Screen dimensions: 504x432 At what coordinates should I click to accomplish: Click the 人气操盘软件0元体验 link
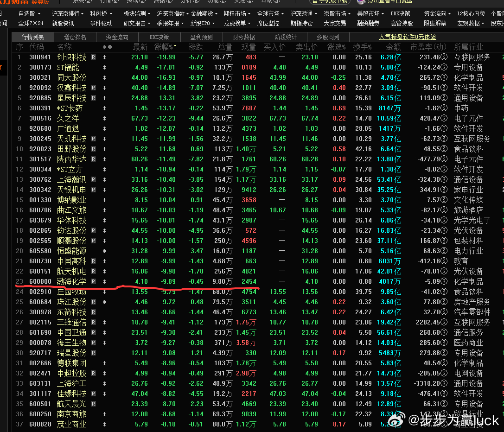point(407,37)
